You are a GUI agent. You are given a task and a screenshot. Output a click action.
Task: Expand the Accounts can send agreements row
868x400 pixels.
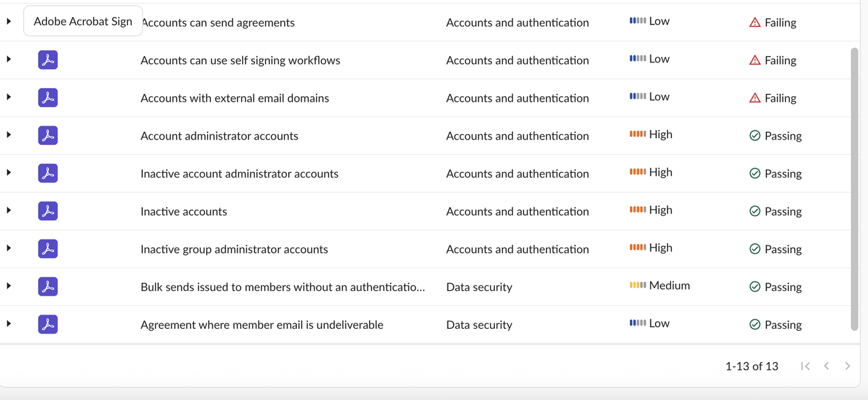9,22
